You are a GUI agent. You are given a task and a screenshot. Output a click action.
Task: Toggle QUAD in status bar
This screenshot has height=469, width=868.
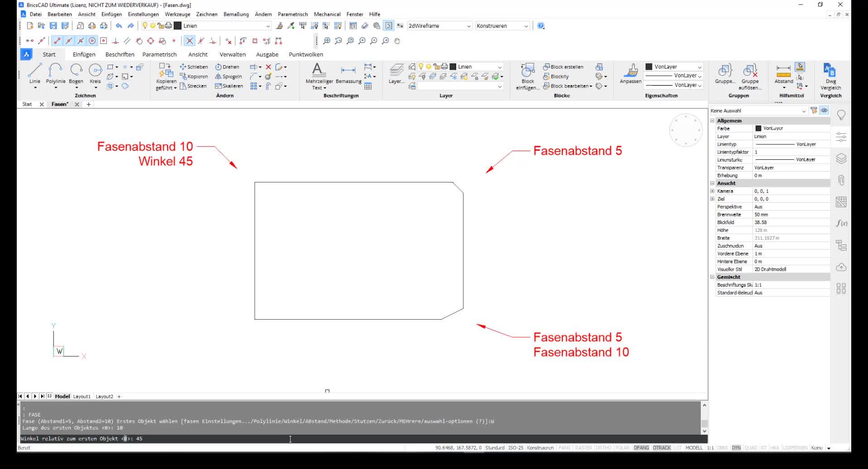click(x=751, y=448)
